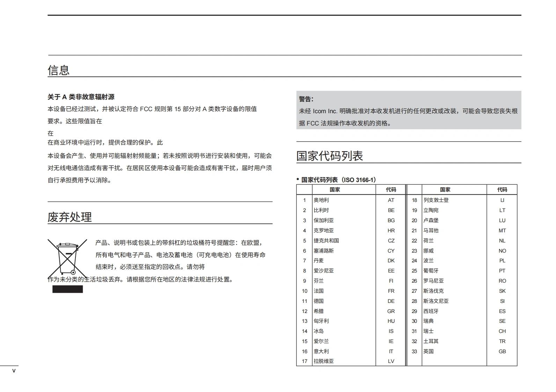This screenshot has width=556, height=392.
Task: Click the 土耳其 country cell
Action: click(x=431, y=341)
